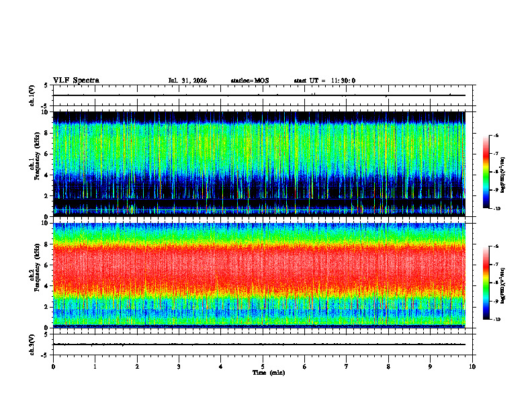Click the ch.3(V) waveform axis label

(x=32, y=345)
